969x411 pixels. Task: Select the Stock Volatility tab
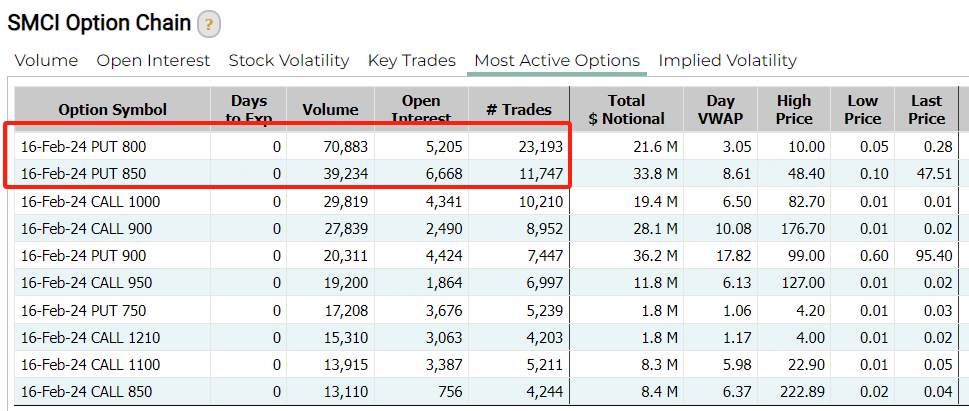(289, 61)
